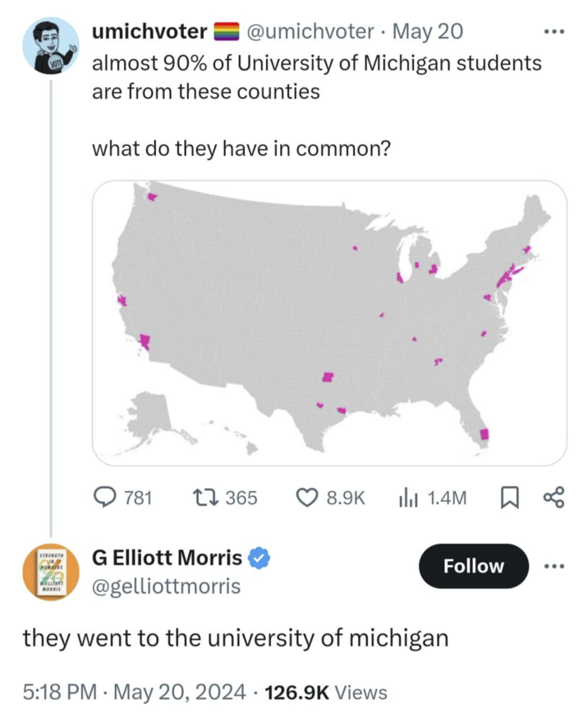588x717 pixels.
Task: Open the May 20 tweet date link
Action: point(428,33)
